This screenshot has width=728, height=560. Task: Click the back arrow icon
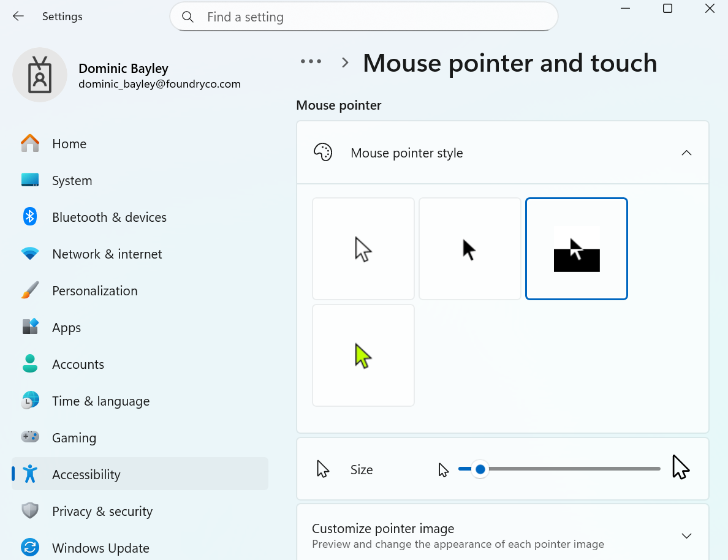[x=18, y=17]
